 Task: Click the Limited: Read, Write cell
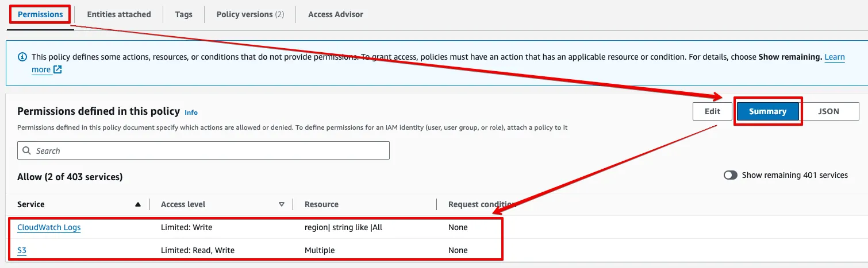pyautogui.click(x=198, y=250)
